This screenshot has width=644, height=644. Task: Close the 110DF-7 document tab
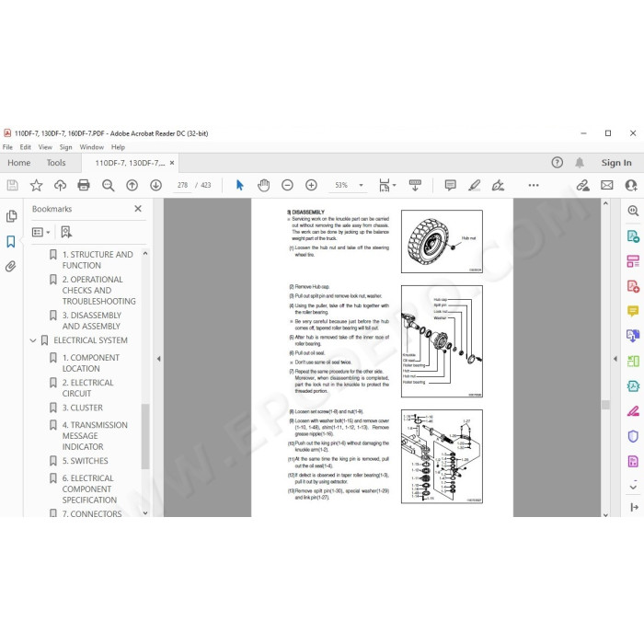coord(172,163)
